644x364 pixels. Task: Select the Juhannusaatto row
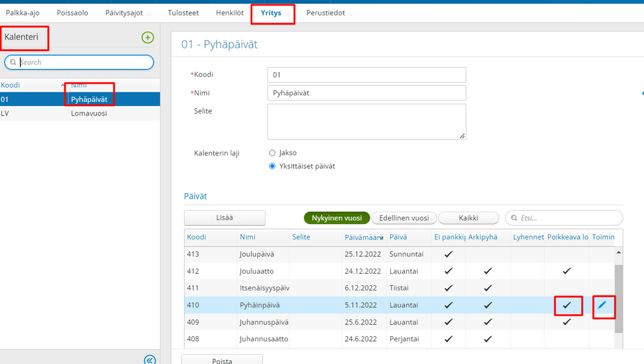tap(399, 339)
